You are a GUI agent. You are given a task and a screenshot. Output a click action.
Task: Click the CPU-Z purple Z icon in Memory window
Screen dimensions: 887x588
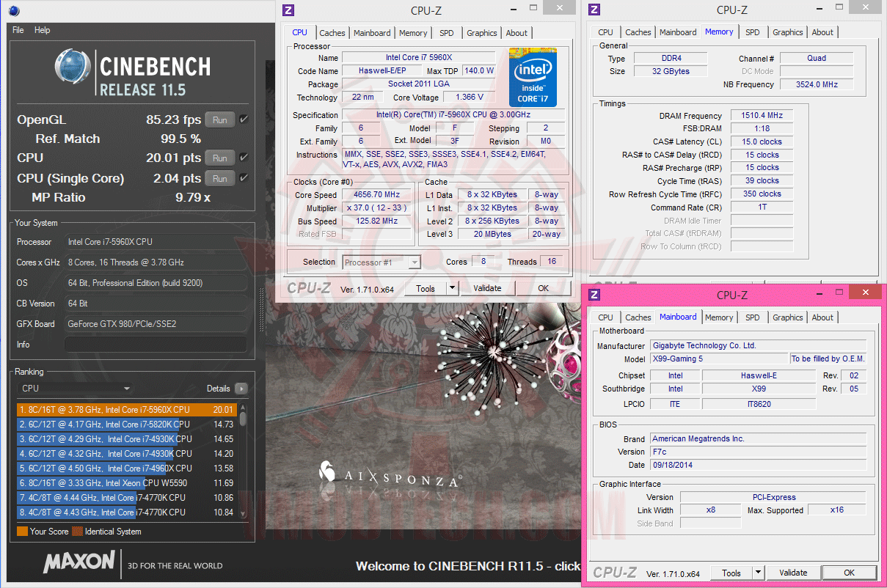click(594, 10)
